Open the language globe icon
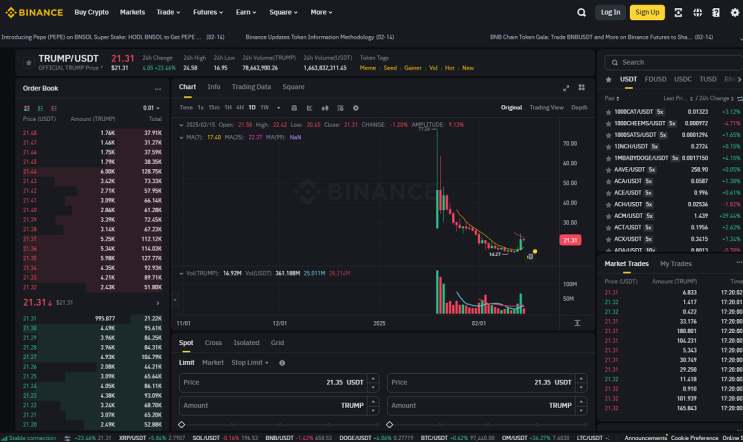 pyautogui.click(x=698, y=12)
